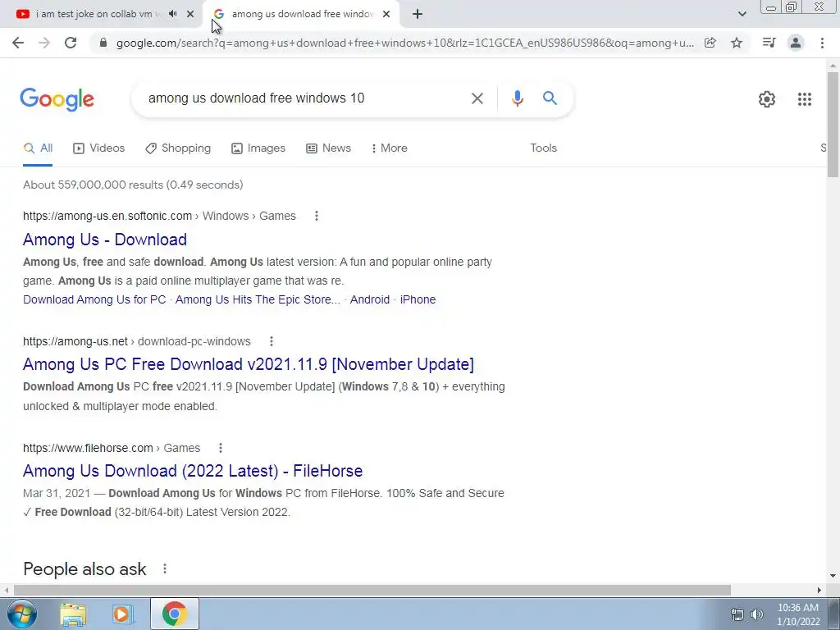Click the forward navigation arrow
840x630 pixels.
click(x=44, y=43)
